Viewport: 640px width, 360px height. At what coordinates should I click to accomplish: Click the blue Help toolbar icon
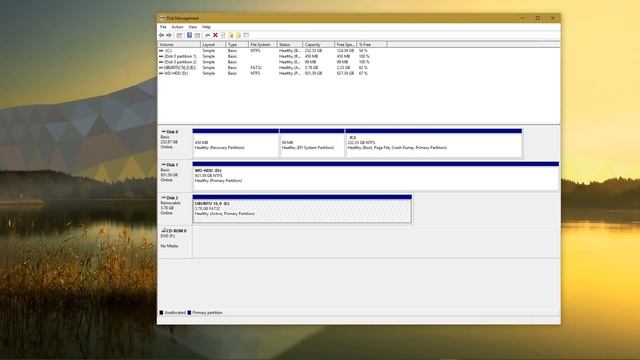189,36
